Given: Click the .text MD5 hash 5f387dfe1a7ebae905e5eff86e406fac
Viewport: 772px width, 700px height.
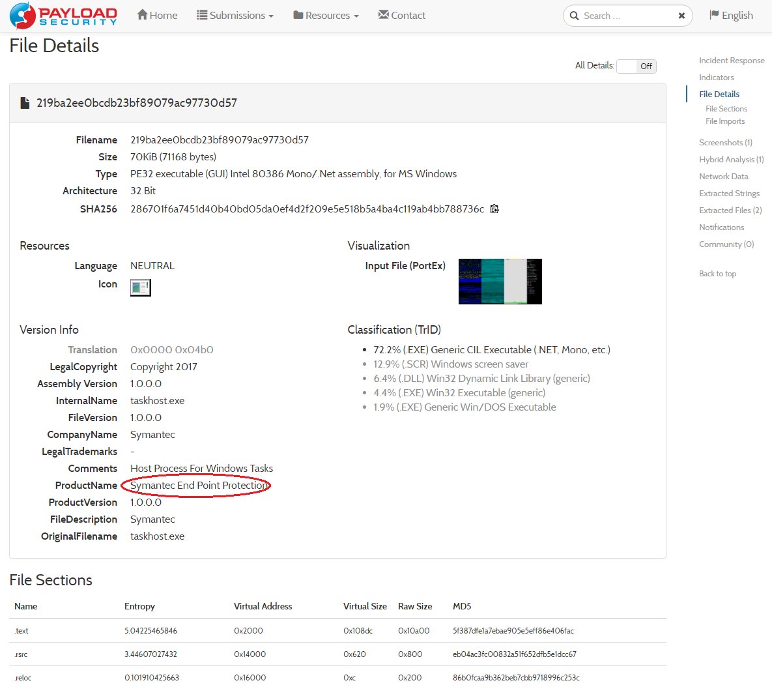Looking at the screenshot, I should [513, 630].
